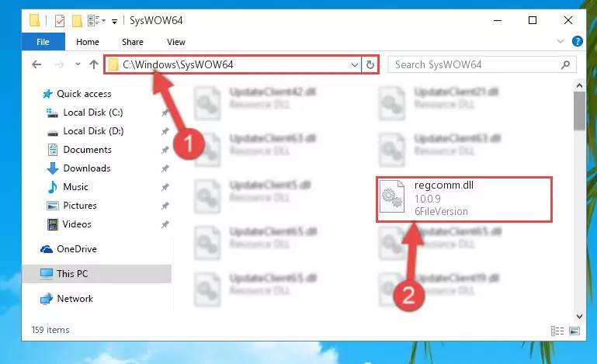Switch to the Home ribbon tab
597x364 pixels.
[x=88, y=42]
